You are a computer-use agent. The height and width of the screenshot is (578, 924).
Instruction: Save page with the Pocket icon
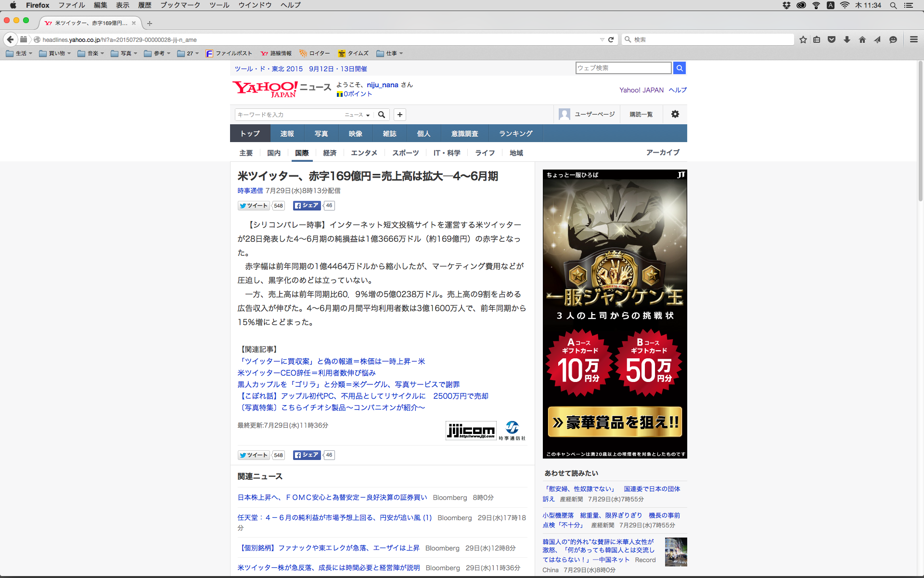coord(831,39)
